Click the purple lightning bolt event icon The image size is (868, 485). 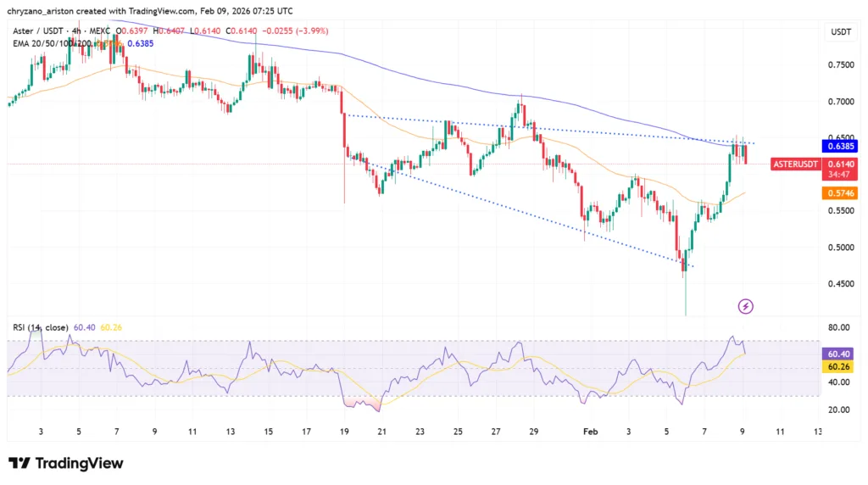pos(746,306)
